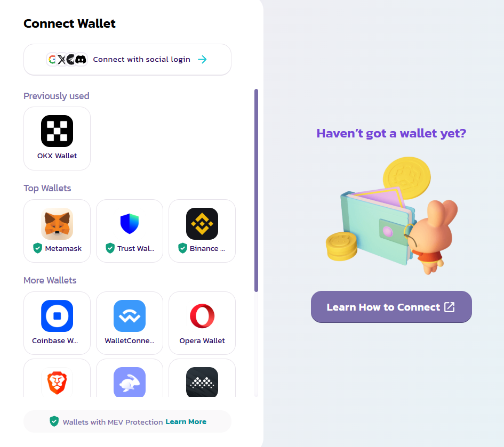Image resolution: width=504 pixels, height=447 pixels.
Task: Click the external link icon on Learn button
Action: (450, 307)
